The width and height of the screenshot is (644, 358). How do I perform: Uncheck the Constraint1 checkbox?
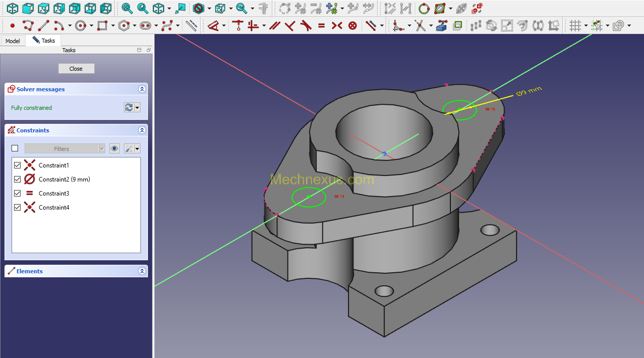coord(18,165)
